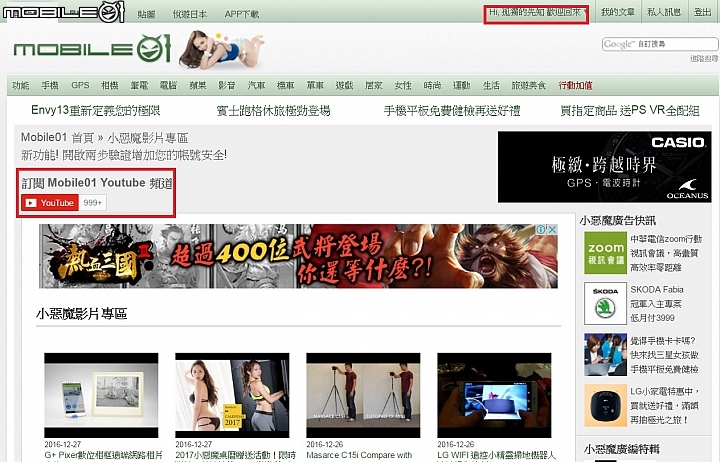Open Masarce C15i Compare video title
The height and width of the screenshot is (462, 720).
(x=359, y=456)
